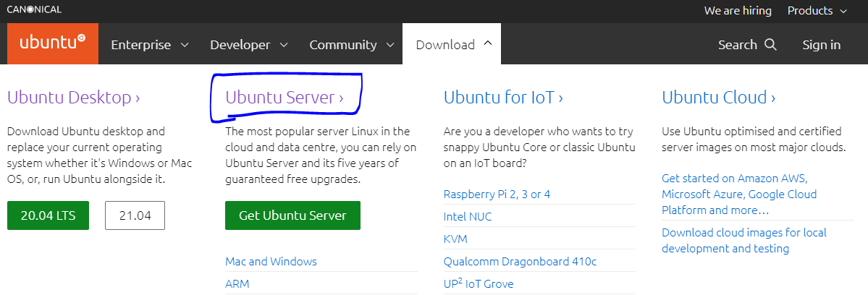The width and height of the screenshot is (868, 295).
Task: Open the KVM link
Action: [455, 239]
